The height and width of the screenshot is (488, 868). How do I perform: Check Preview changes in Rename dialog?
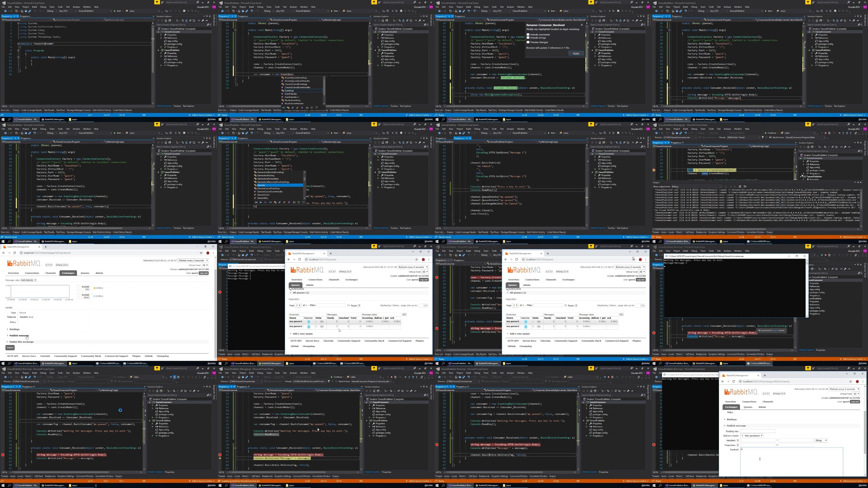coord(528,42)
